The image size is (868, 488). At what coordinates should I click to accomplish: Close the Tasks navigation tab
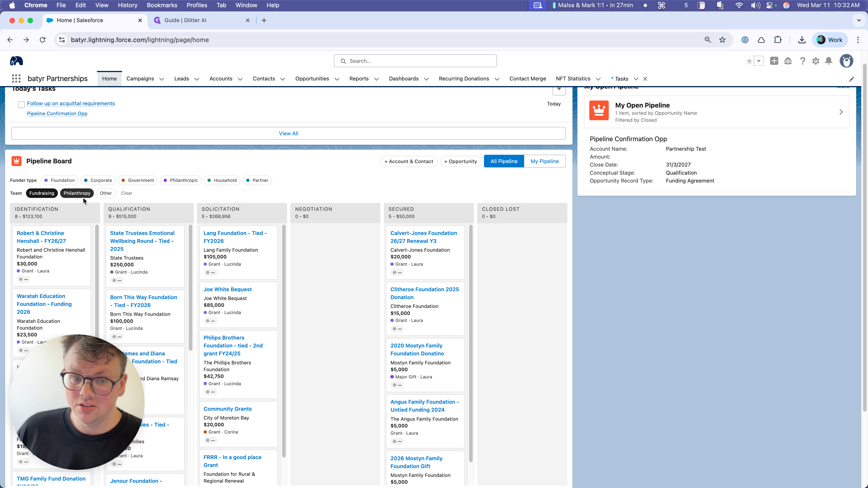point(645,79)
